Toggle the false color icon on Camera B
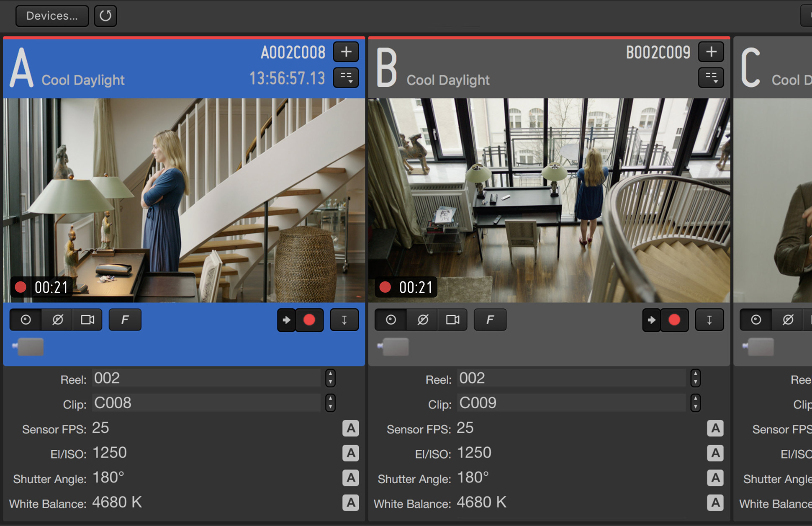Screen dimensions: 812x526 point(489,320)
